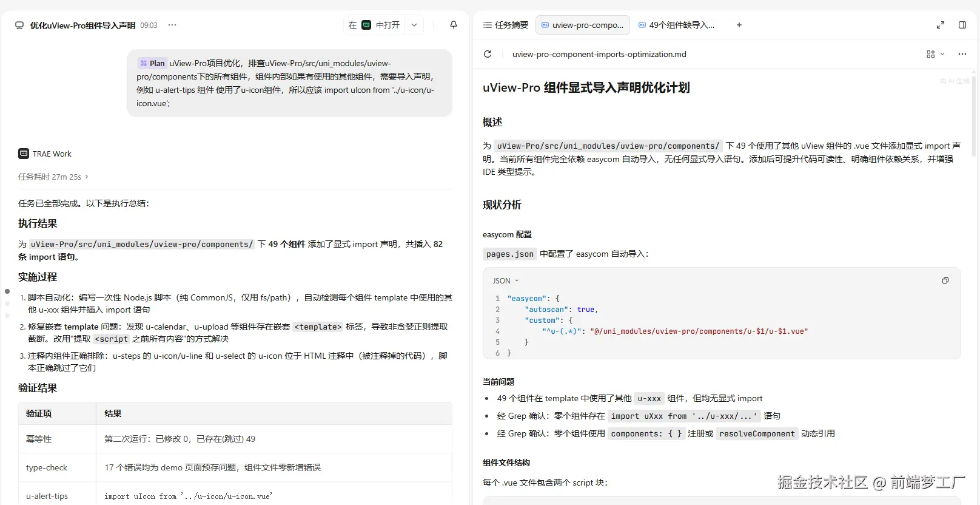Viewport: 980px width, 505px height.
Task: Open the view mode dropdown chevron
Action: coord(942,54)
